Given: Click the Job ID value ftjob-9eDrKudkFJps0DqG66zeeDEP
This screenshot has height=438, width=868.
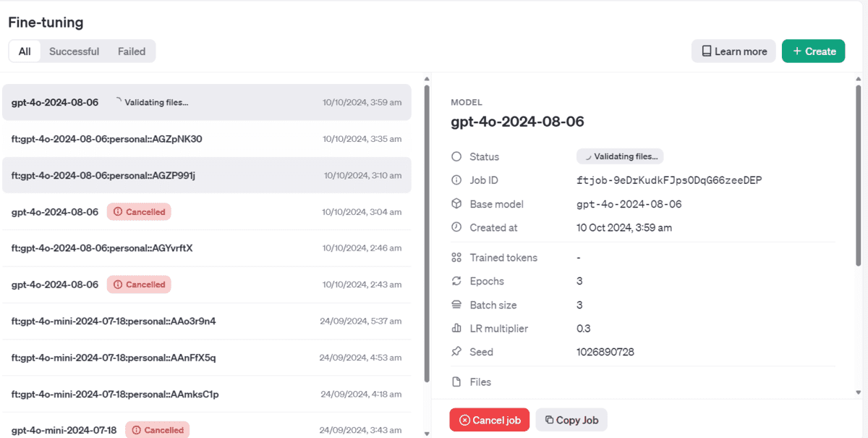Looking at the screenshot, I should click(668, 180).
